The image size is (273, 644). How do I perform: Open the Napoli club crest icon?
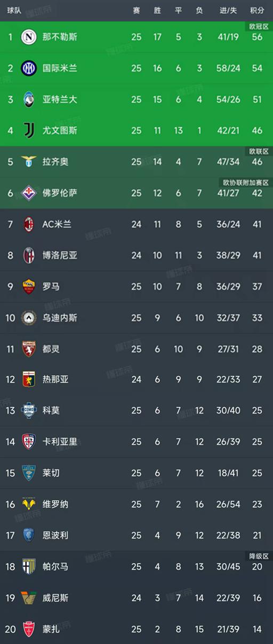point(29,37)
